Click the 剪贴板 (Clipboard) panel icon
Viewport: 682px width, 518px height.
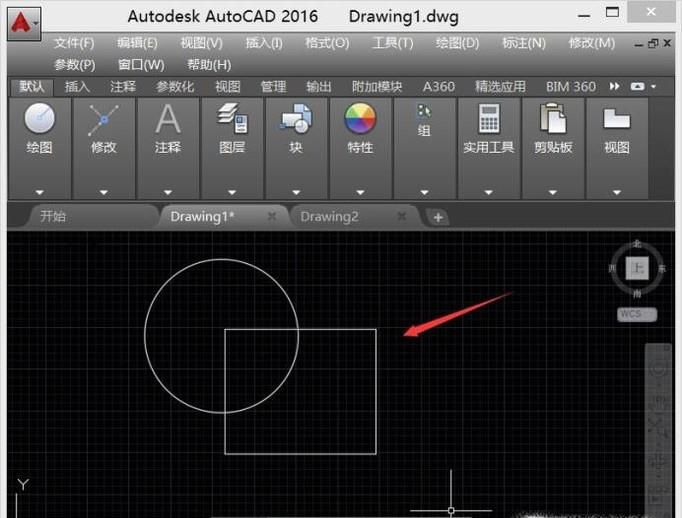coord(553,120)
